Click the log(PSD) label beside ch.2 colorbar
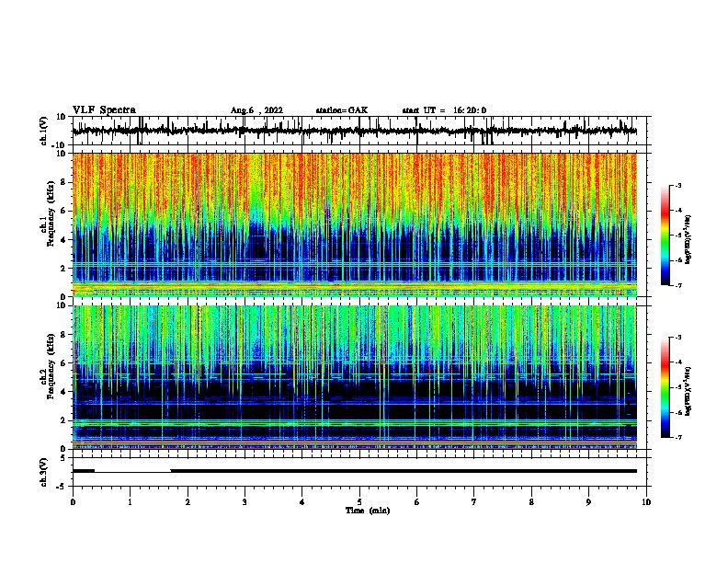 (x=688, y=391)
